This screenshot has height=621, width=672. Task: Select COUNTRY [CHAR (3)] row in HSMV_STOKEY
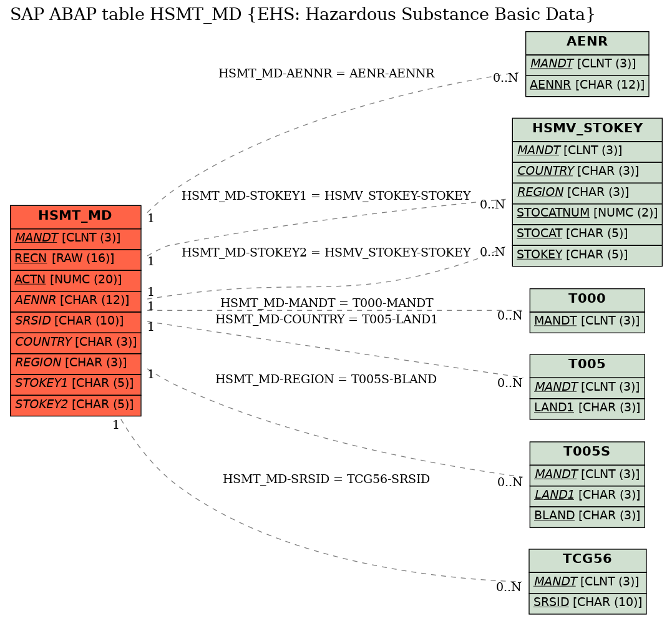click(x=587, y=172)
